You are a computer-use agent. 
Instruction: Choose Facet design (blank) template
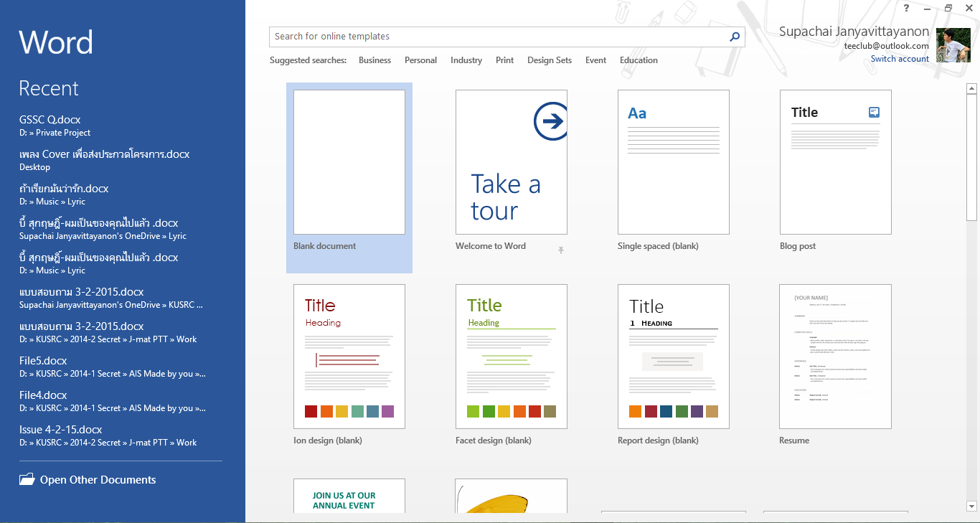tap(512, 357)
